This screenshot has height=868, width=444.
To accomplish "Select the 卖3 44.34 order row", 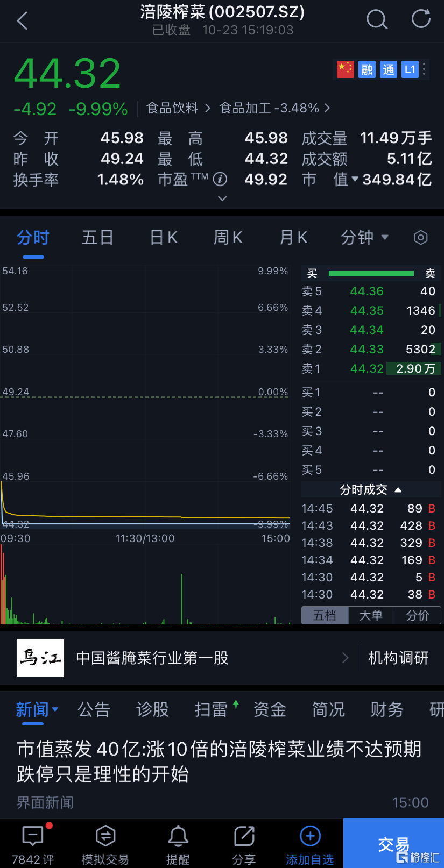I will (371, 330).
